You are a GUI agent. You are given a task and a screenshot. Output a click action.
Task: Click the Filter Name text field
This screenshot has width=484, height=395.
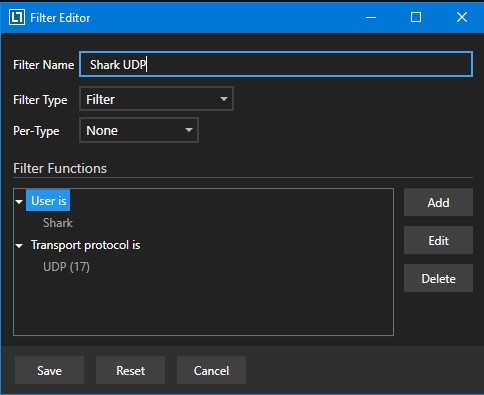276,64
